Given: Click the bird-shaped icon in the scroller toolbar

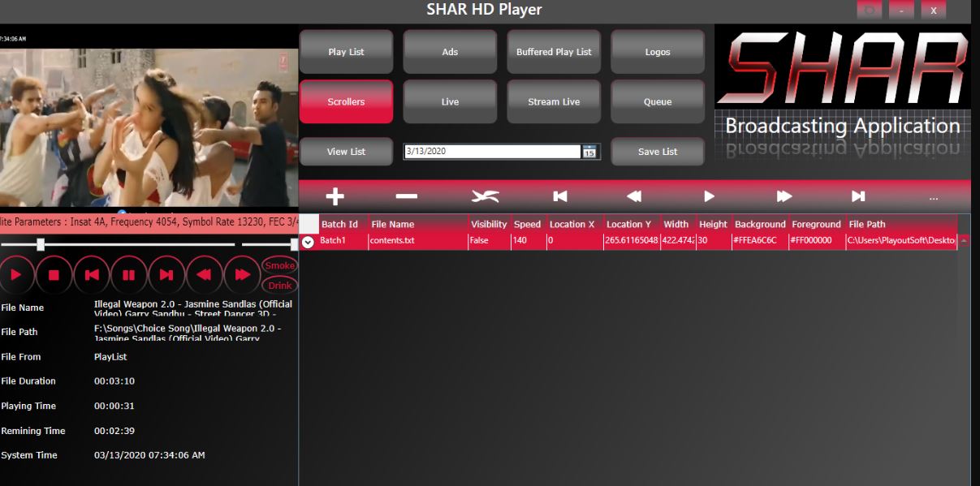Looking at the screenshot, I should click(485, 196).
